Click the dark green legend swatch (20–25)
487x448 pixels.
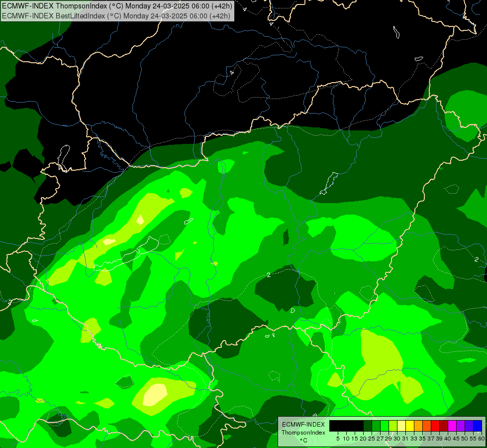pyautogui.click(x=368, y=426)
